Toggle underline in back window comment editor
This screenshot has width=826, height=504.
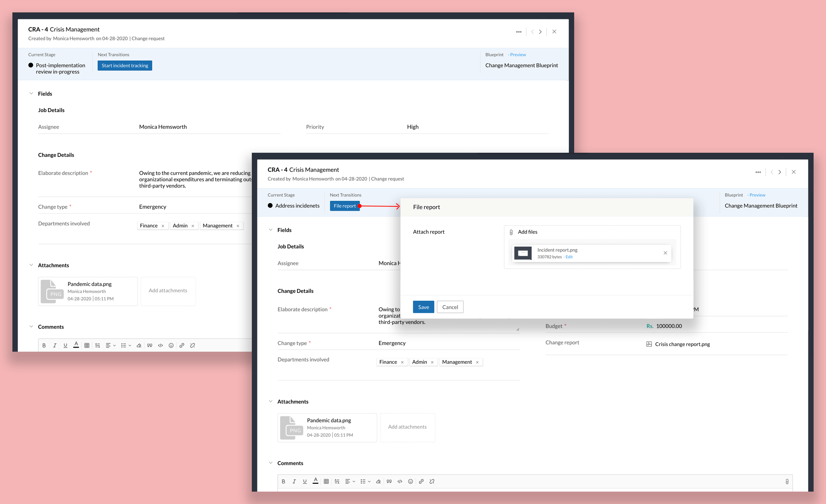[x=65, y=345]
